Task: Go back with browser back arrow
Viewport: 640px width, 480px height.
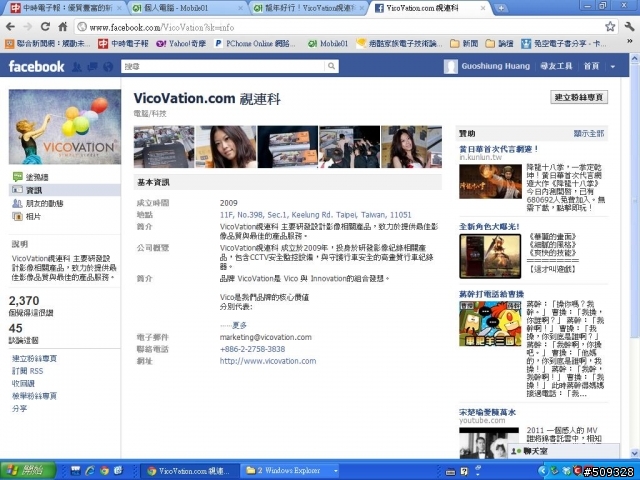Action: click(x=11, y=27)
